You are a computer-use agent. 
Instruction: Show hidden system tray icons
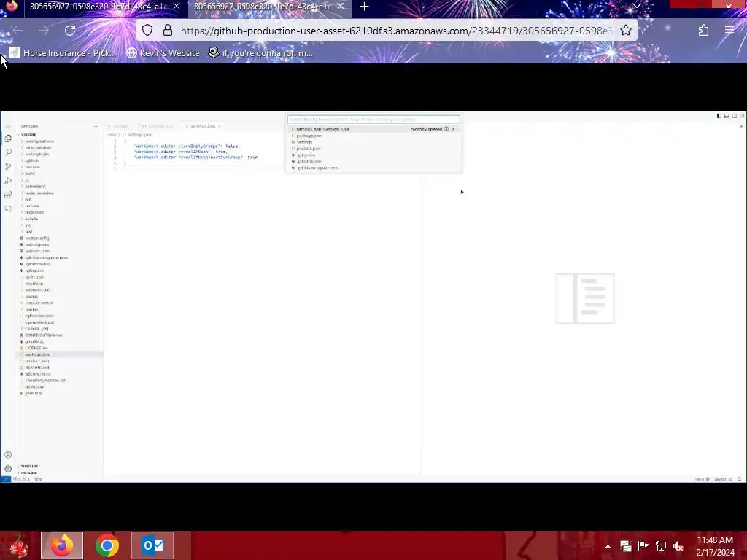pos(608,546)
